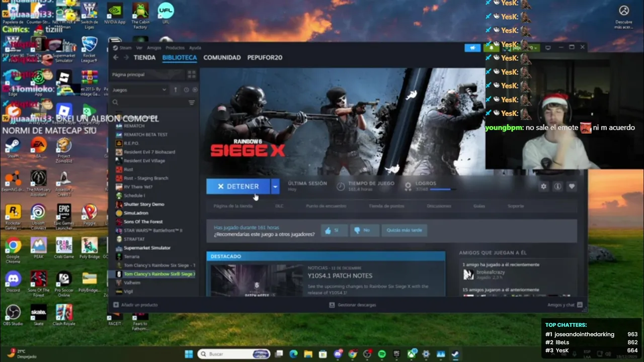Open Discusiones link

[439, 206]
